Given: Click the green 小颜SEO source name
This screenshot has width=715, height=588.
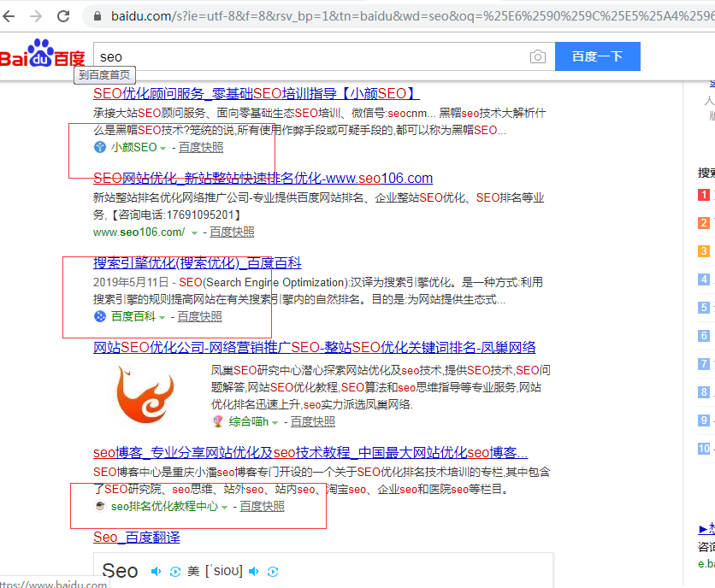Looking at the screenshot, I should 133,147.
